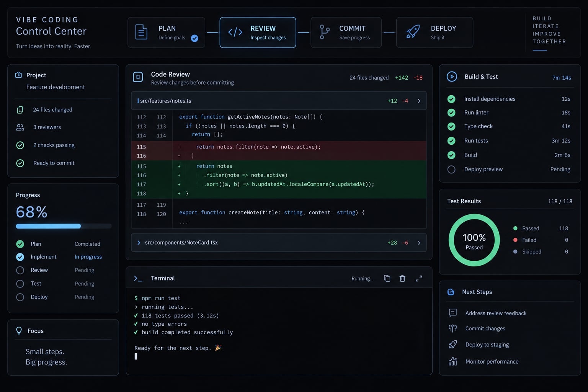Click the notes.ts file header right chevron
The height and width of the screenshot is (392, 588).
[419, 101]
